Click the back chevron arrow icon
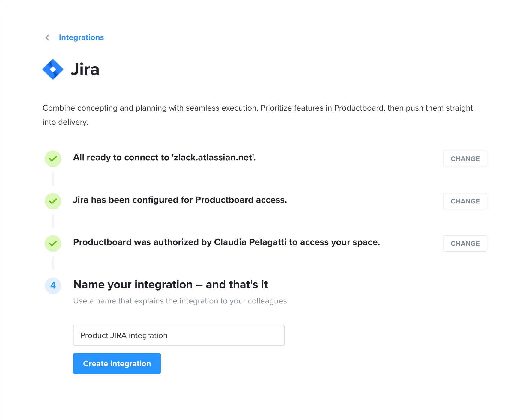Viewport: 529px width, 420px height. (47, 37)
